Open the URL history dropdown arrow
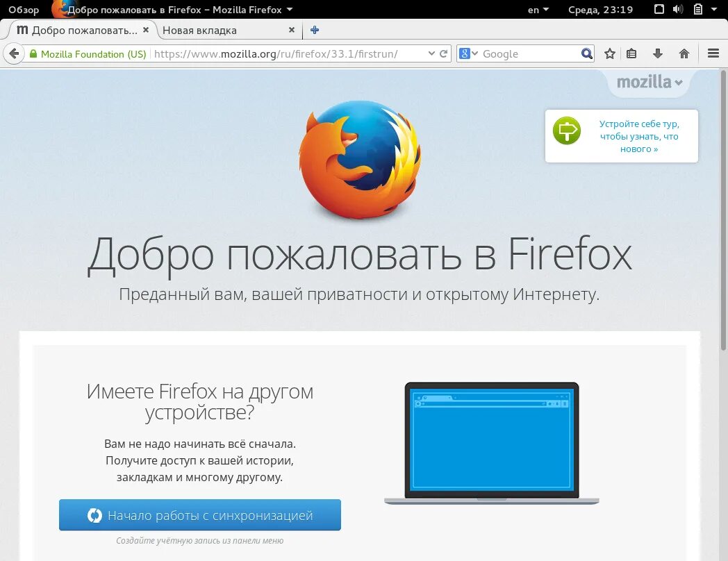 (431, 54)
